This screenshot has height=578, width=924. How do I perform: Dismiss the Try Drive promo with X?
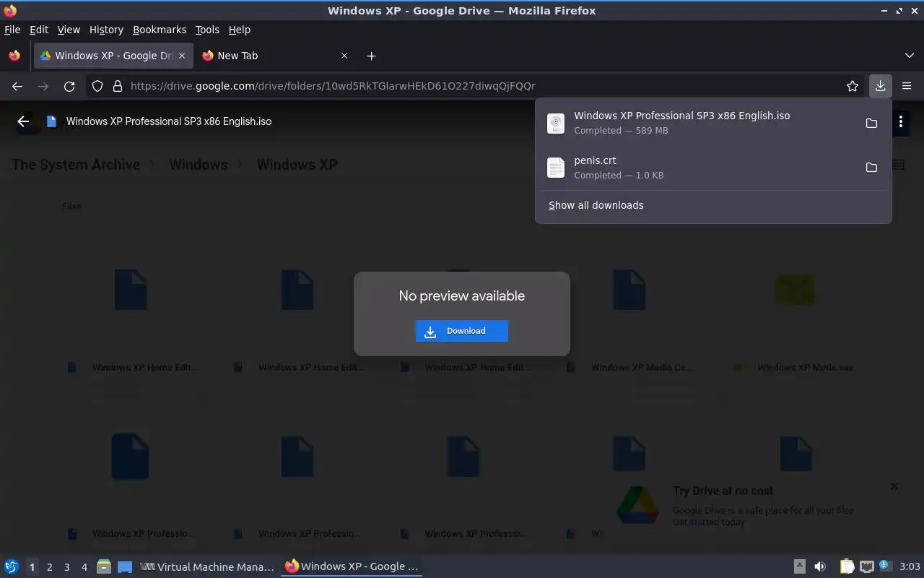pyautogui.click(x=894, y=486)
